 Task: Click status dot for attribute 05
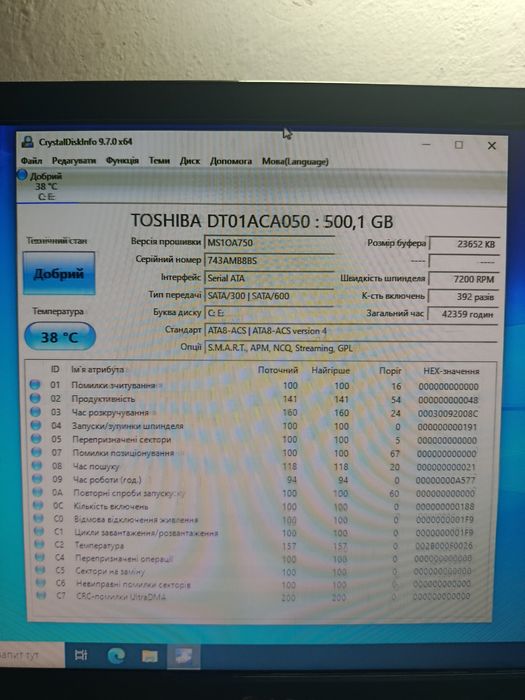[x=37, y=438]
